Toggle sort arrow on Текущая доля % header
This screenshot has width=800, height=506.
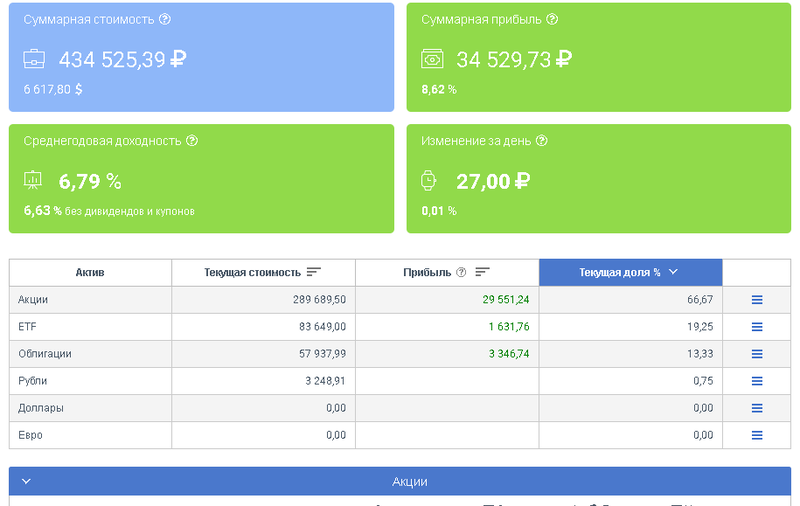pos(673,272)
